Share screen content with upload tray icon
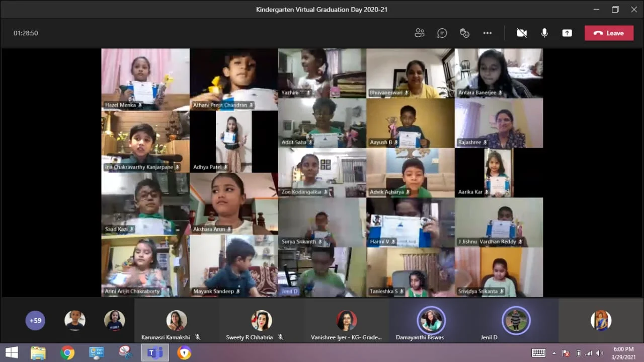The width and height of the screenshot is (644, 362). (567, 33)
